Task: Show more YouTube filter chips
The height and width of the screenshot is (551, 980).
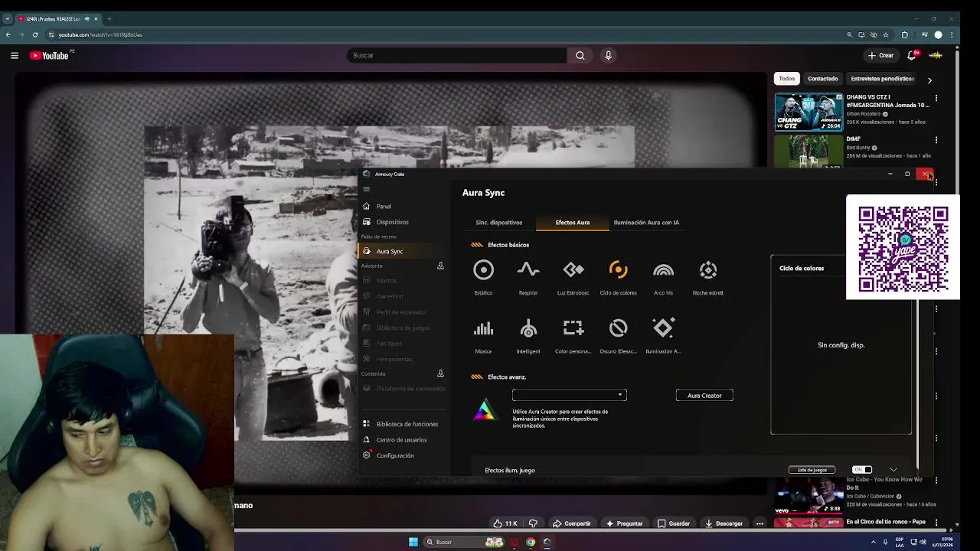Action: click(x=929, y=80)
